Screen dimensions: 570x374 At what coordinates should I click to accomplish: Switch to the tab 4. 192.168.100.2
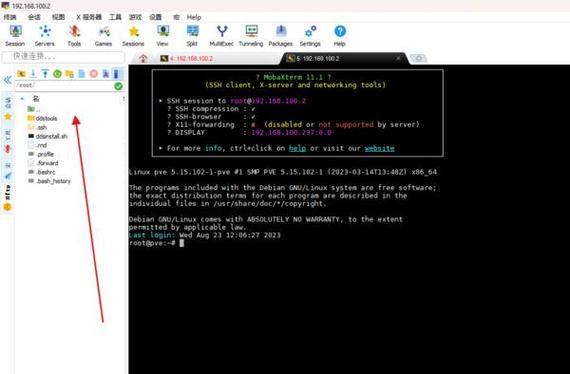187,58
